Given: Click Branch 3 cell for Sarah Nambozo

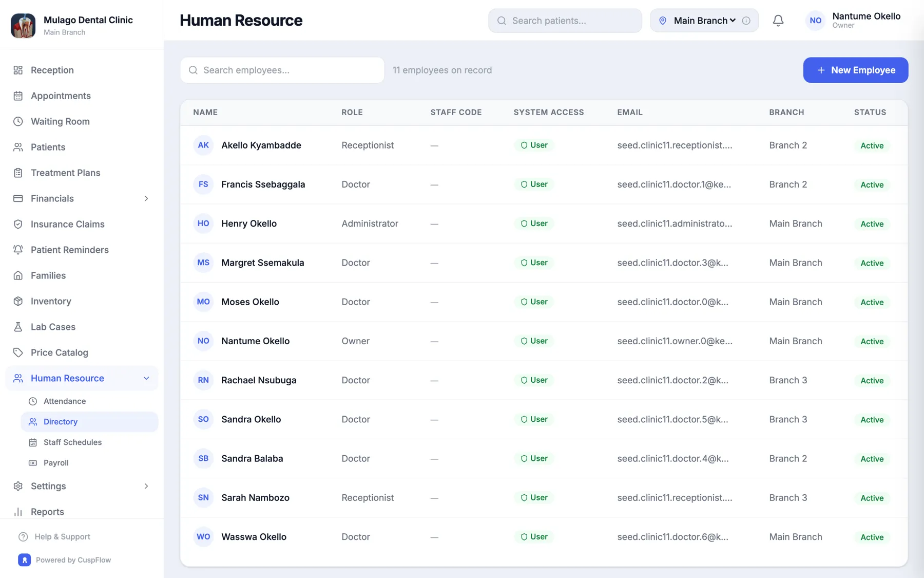Looking at the screenshot, I should point(788,498).
